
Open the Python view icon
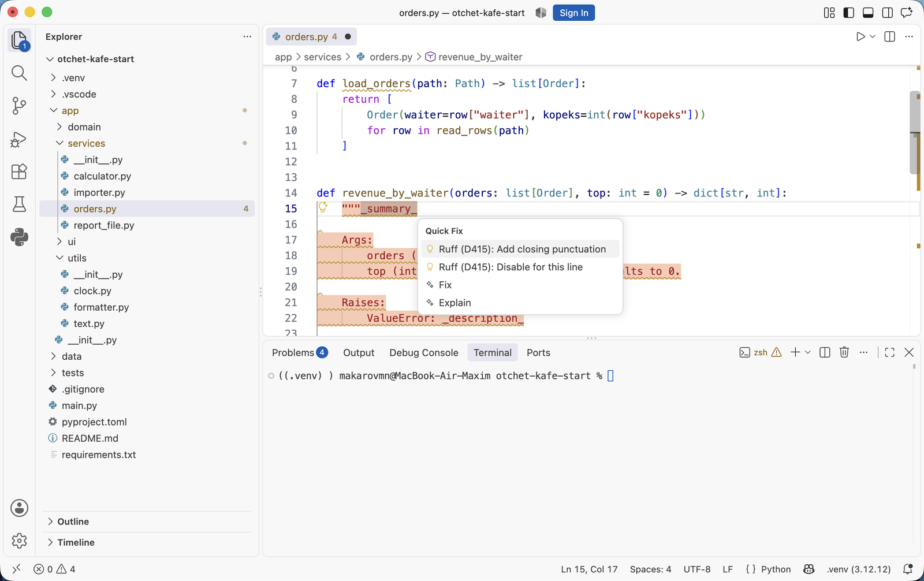(x=19, y=237)
